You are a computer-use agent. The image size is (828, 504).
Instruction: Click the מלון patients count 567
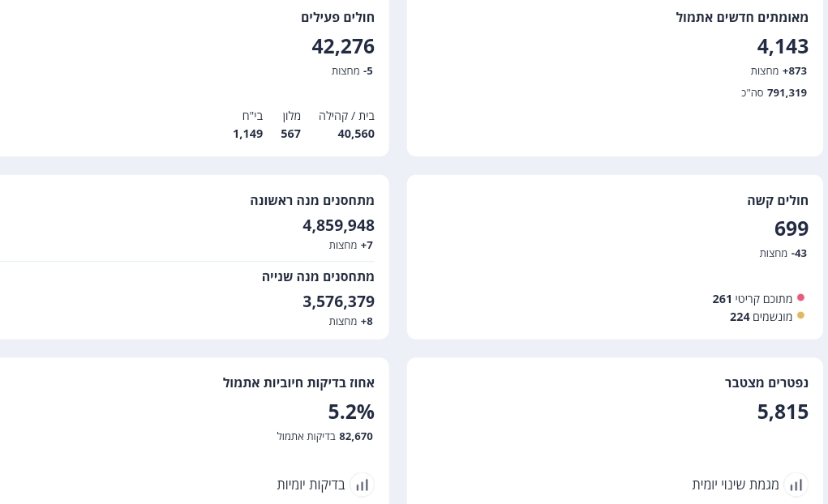pyautogui.click(x=290, y=134)
